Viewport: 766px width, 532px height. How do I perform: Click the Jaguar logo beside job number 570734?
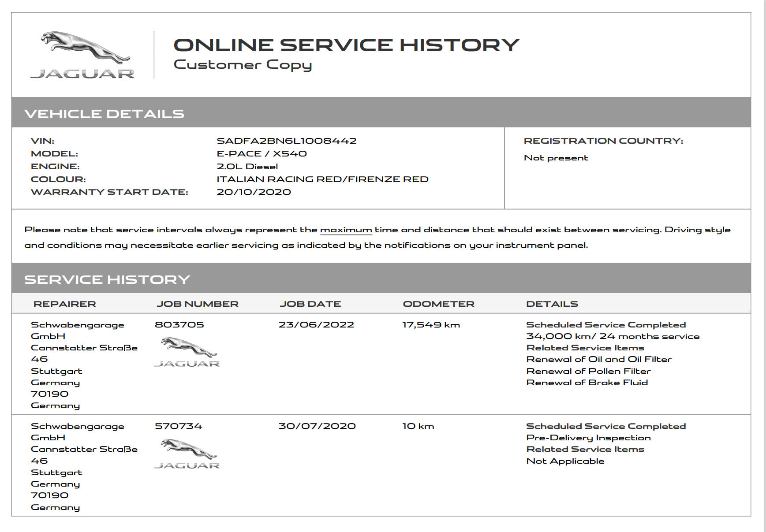pyautogui.click(x=187, y=454)
